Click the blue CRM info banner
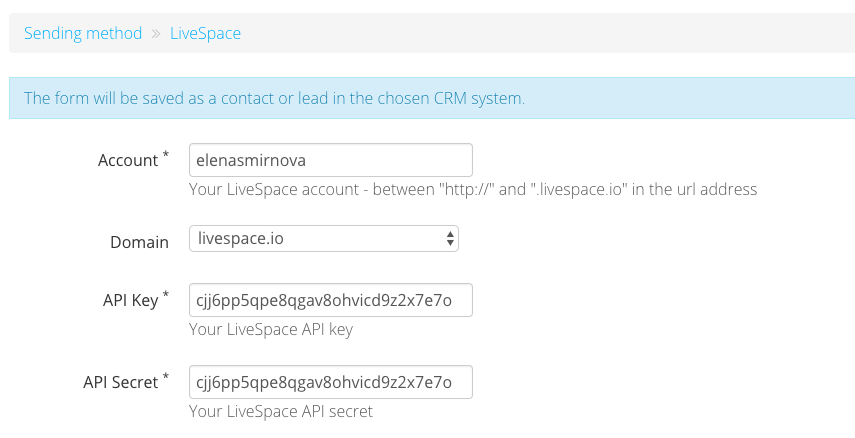 coord(432,98)
